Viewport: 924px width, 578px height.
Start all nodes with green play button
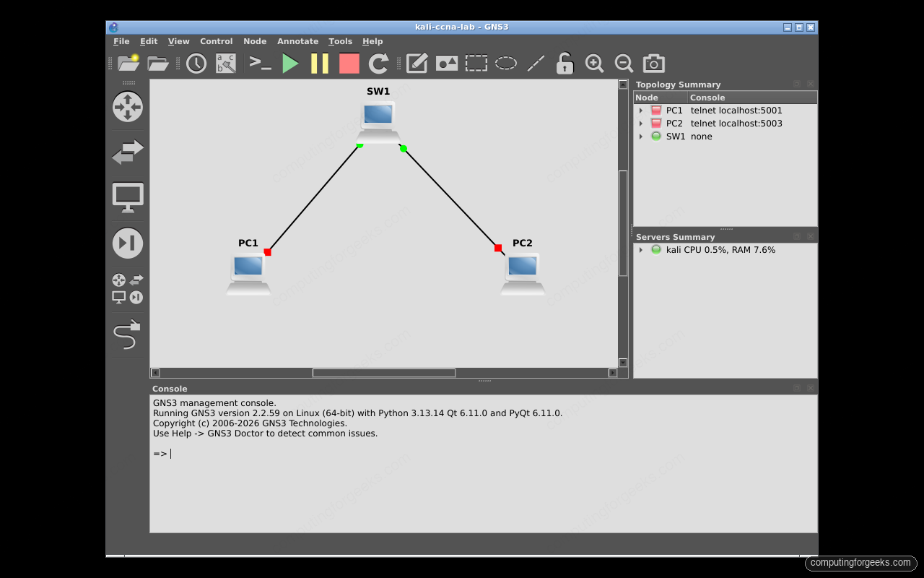tap(290, 63)
